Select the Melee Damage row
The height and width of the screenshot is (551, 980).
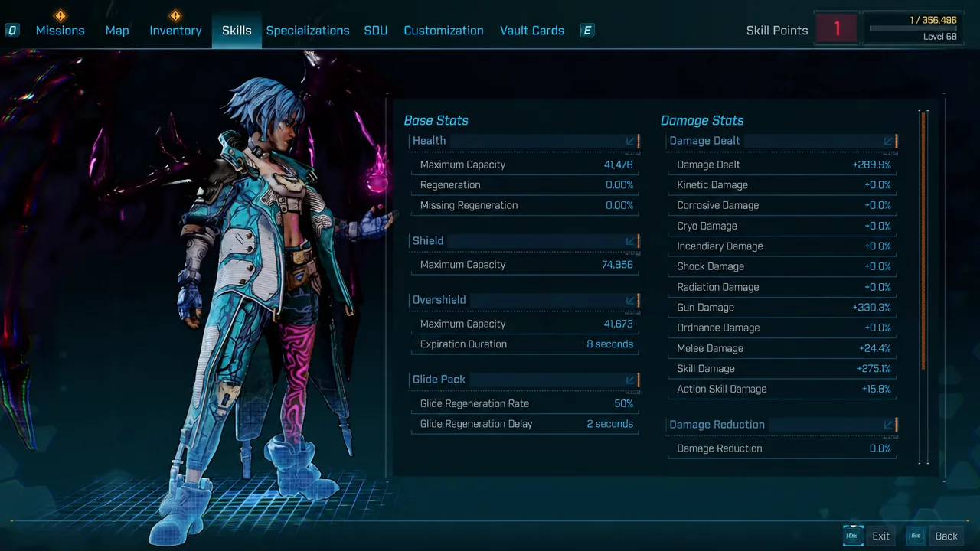(x=782, y=348)
